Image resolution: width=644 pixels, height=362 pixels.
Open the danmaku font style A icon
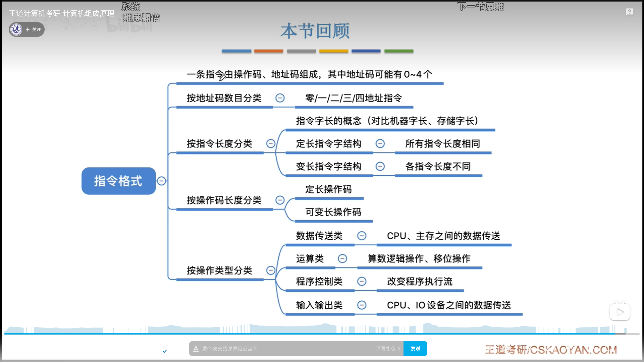pyautogui.click(x=196, y=349)
